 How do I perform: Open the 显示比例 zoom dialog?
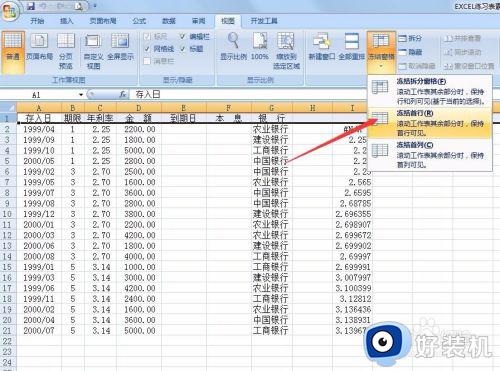coord(233,47)
